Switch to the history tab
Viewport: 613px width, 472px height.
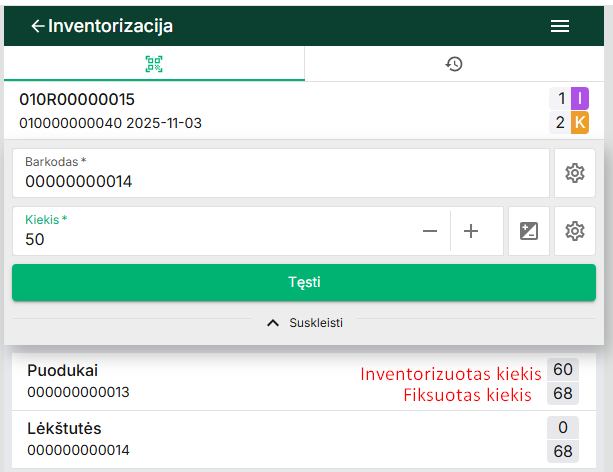pyautogui.click(x=454, y=64)
